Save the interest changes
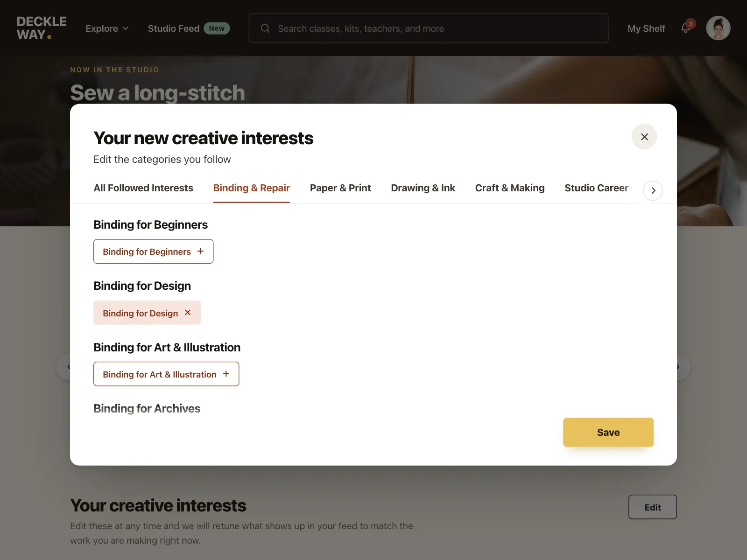 pos(608,432)
